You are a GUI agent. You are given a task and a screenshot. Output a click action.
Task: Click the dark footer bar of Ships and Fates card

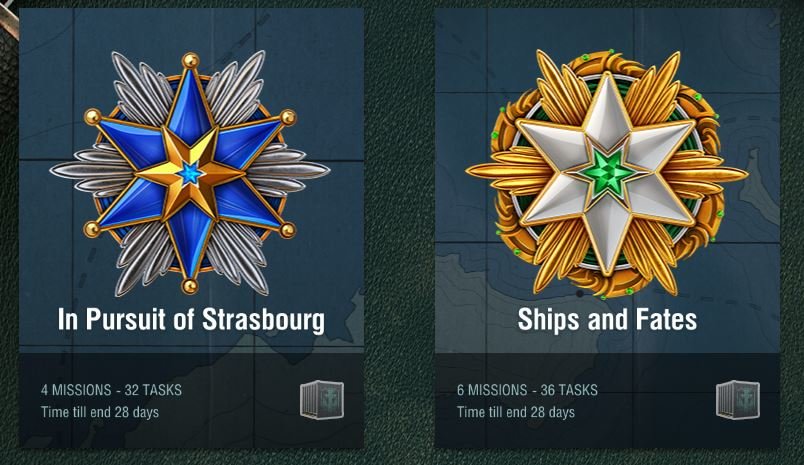pyautogui.click(x=608, y=400)
